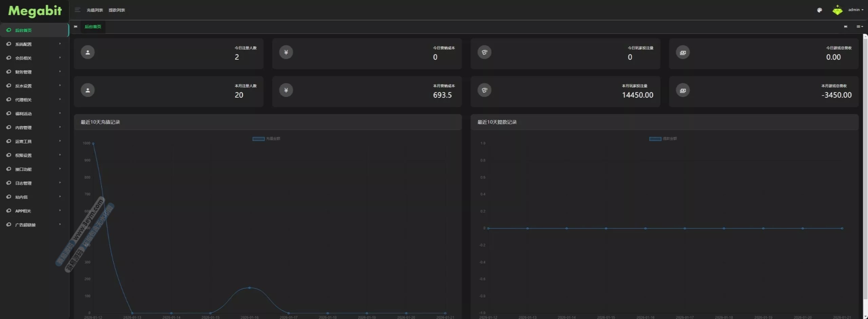868x319 pixels.
Task: Click the yen icon in 本月营销成本 card
Action: pyautogui.click(x=286, y=90)
